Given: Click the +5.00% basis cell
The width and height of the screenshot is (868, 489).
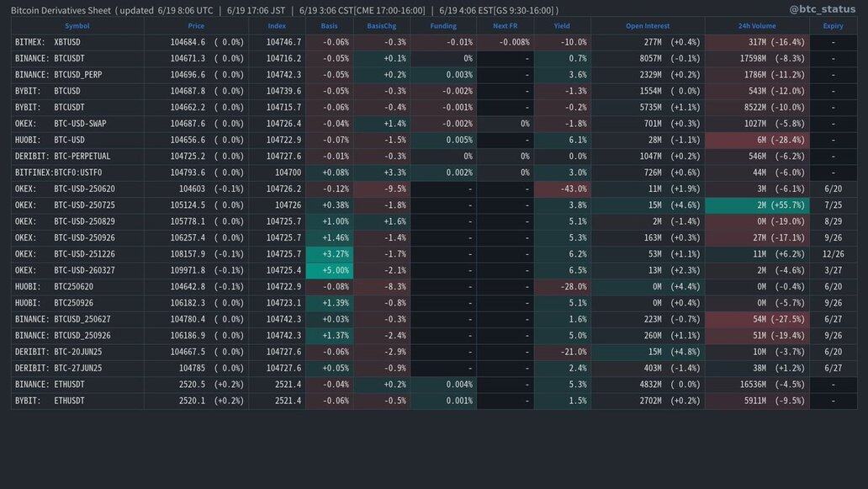Looking at the screenshot, I should [x=330, y=271].
